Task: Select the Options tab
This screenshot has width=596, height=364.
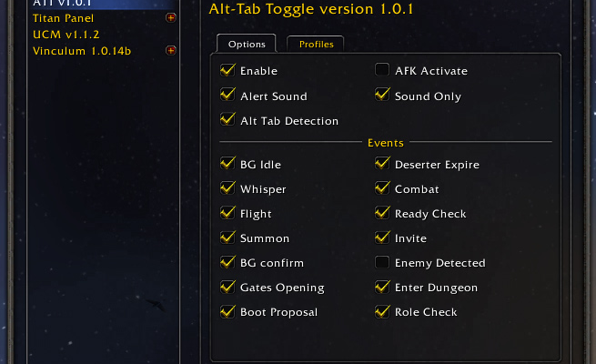Action: [x=247, y=45]
